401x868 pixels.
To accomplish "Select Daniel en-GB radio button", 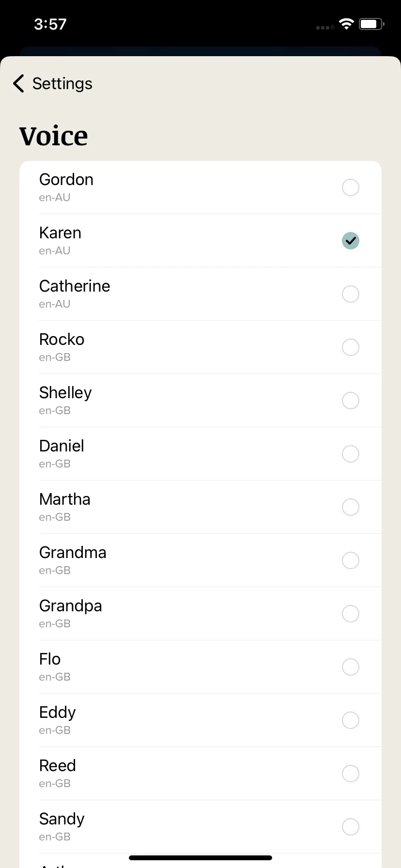I will (351, 454).
